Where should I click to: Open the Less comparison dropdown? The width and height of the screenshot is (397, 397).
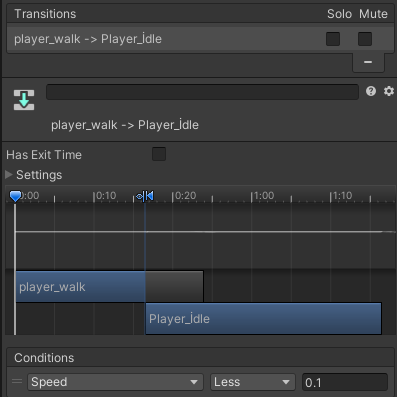coord(253,382)
